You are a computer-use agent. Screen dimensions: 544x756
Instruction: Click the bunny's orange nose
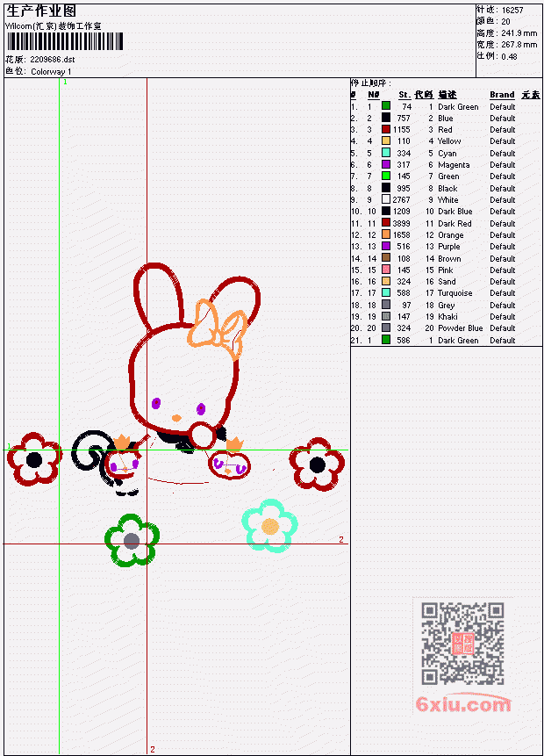click(177, 418)
